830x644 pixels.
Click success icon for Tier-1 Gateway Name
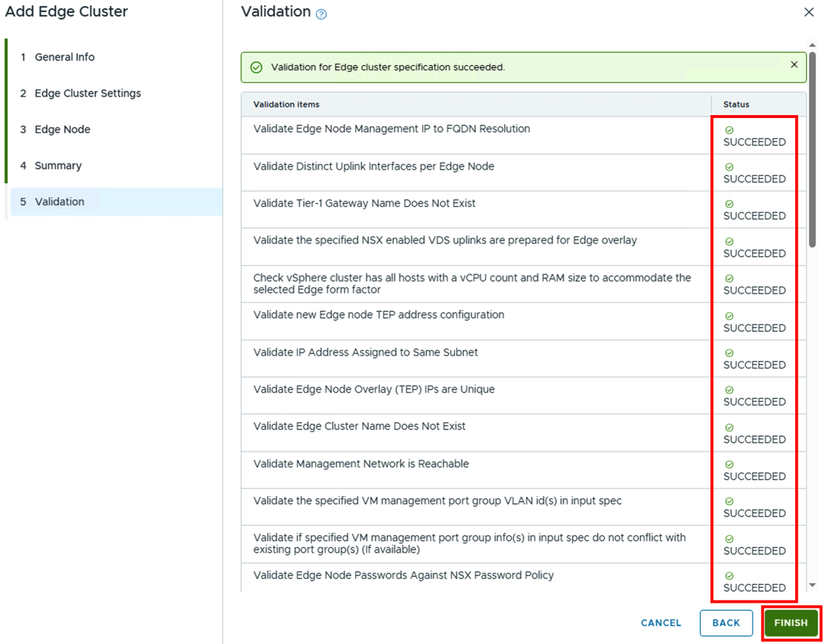click(729, 204)
